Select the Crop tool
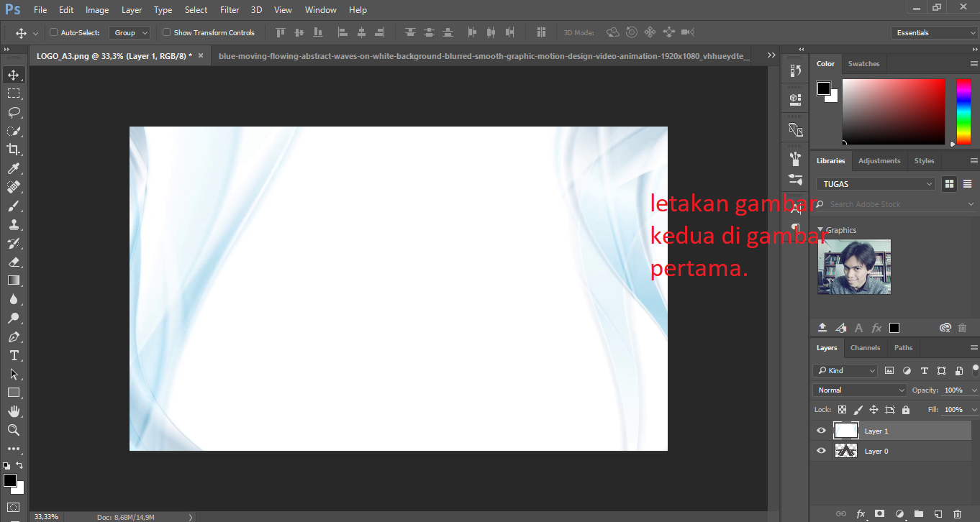 point(14,150)
